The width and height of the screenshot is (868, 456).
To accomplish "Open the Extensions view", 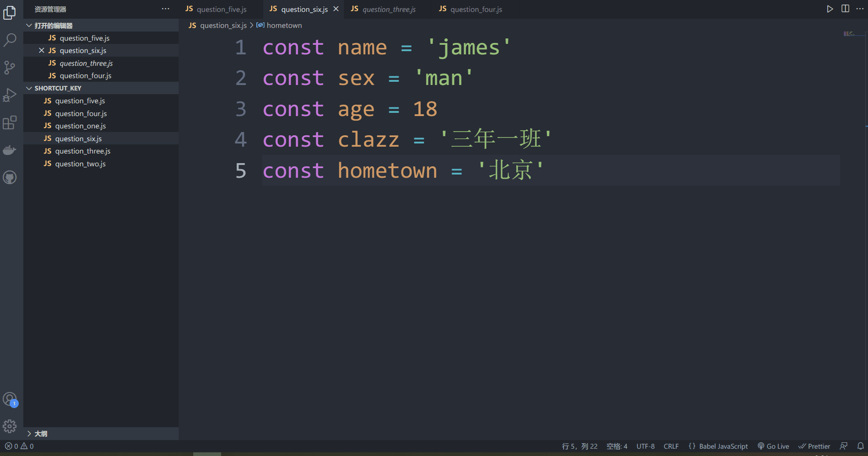I will pyautogui.click(x=10, y=122).
